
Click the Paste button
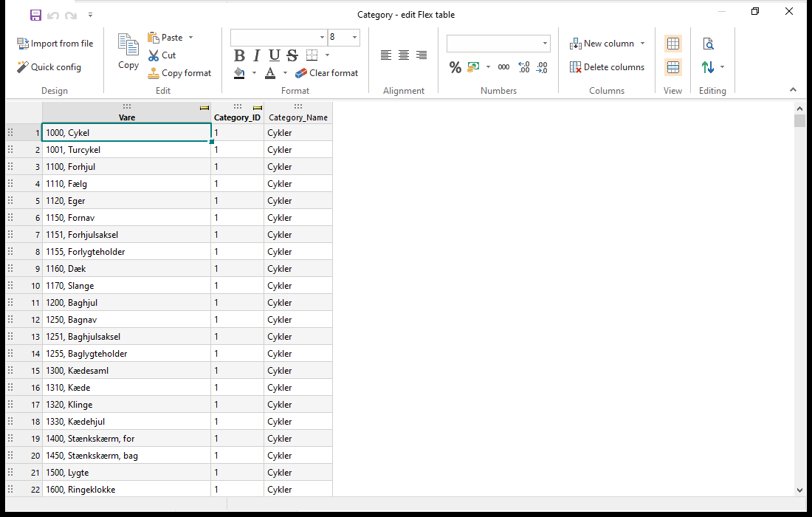[165, 38]
